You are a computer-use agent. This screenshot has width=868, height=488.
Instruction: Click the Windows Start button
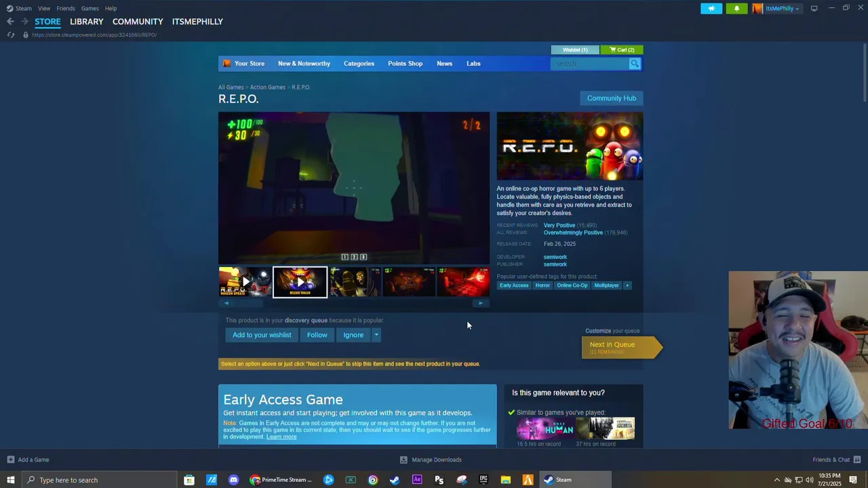click(x=10, y=480)
